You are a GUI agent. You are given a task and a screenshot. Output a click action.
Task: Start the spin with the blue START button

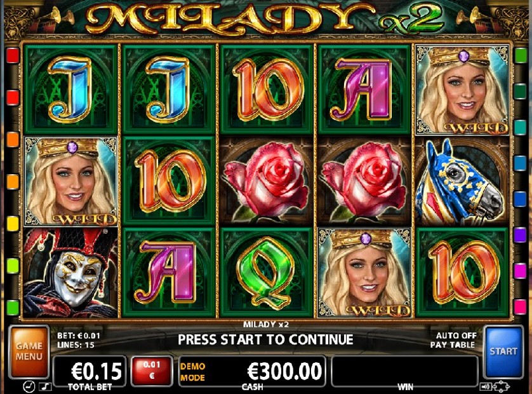pyautogui.click(x=503, y=351)
